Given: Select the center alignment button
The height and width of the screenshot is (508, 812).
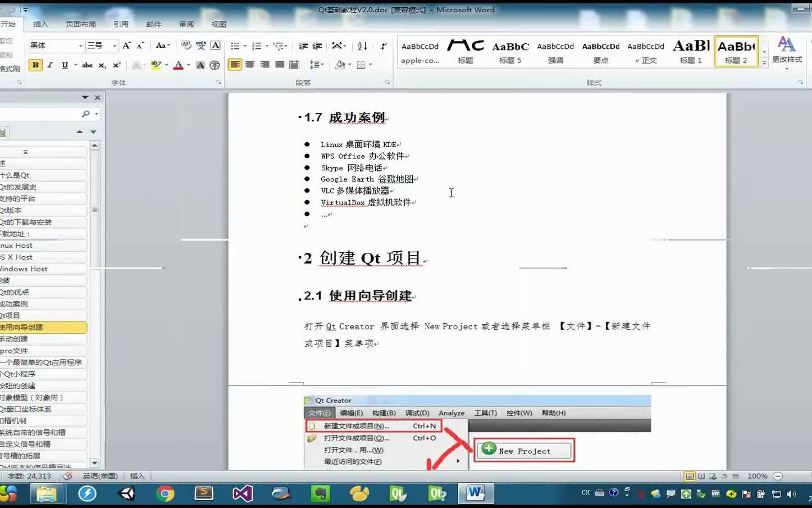Looking at the screenshot, I should 250,65.
